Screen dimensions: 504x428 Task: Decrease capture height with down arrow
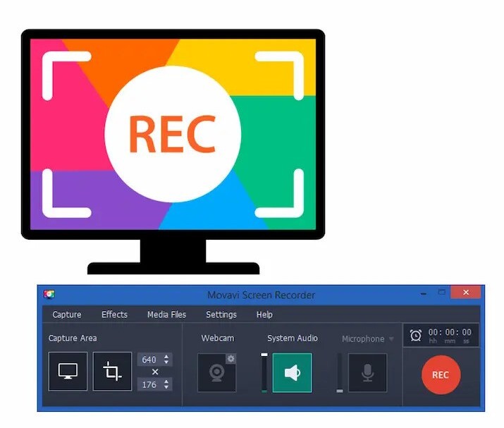166,387
